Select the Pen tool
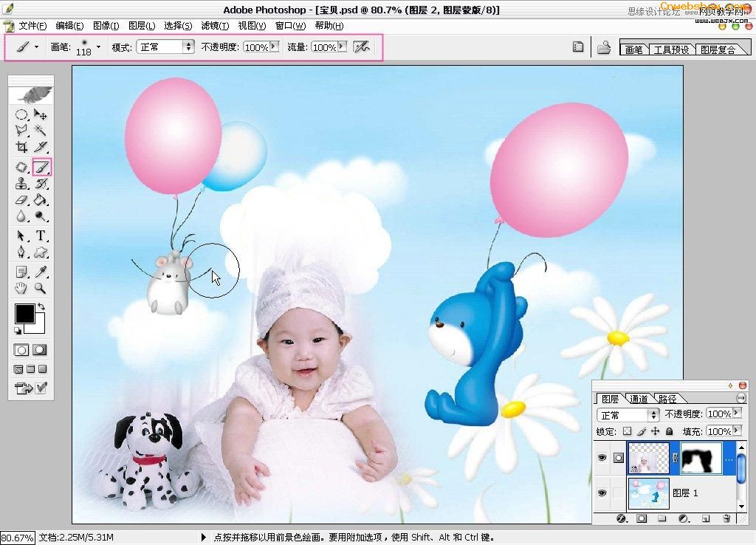Screen dimensions: 756x545 coord(21,252)
